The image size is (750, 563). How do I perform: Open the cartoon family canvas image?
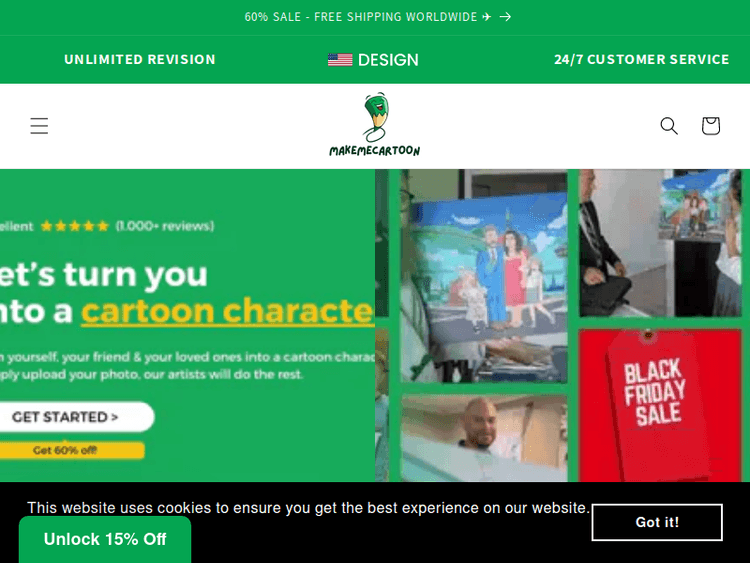484,278
